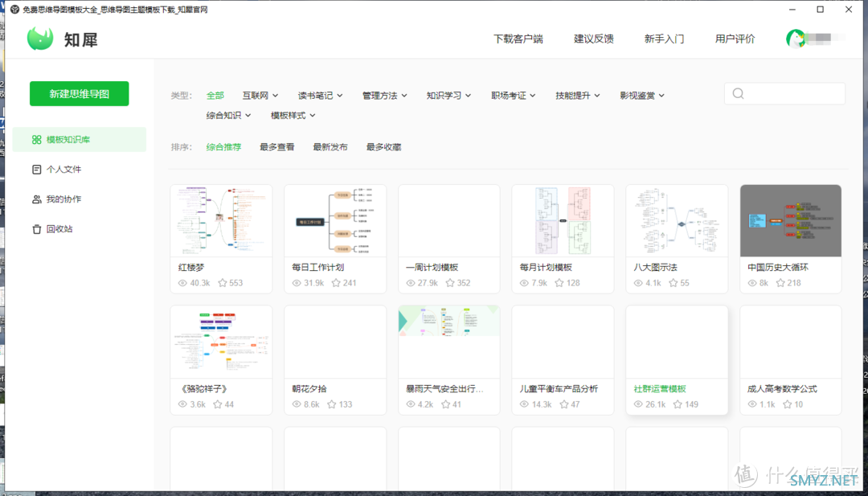Open the 每月计划模板 thumbnail
Image resolution: width=868 pixels, height=496 pixels.
(x=563, y=221)
